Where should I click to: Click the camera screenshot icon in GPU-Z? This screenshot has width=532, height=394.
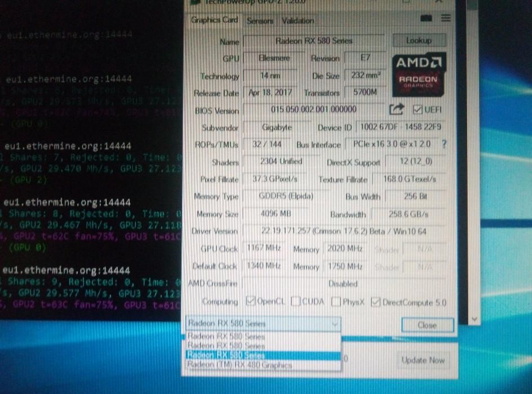point(426,19)
